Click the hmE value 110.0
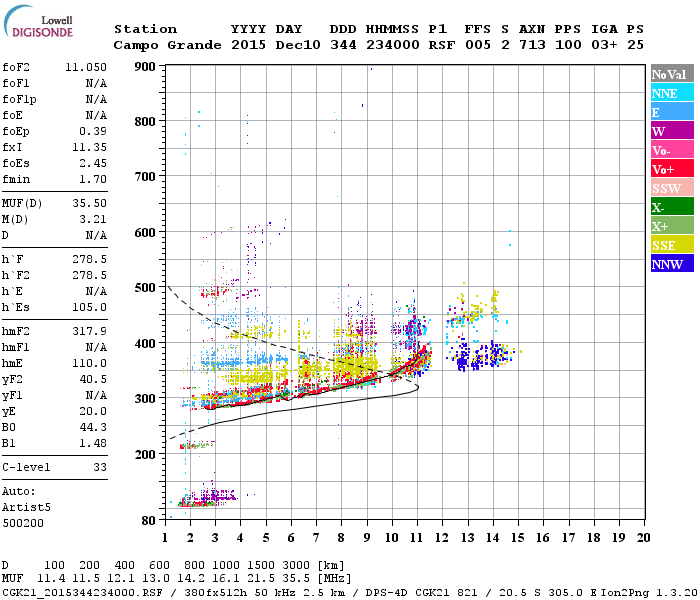Screen dimensions: 700x600 (89, 363)
